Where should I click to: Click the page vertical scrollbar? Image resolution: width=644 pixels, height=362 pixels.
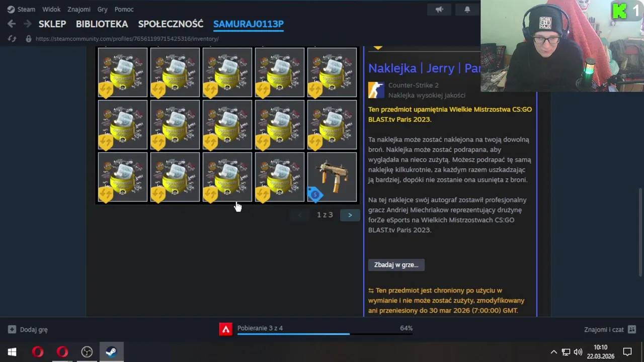640,232
